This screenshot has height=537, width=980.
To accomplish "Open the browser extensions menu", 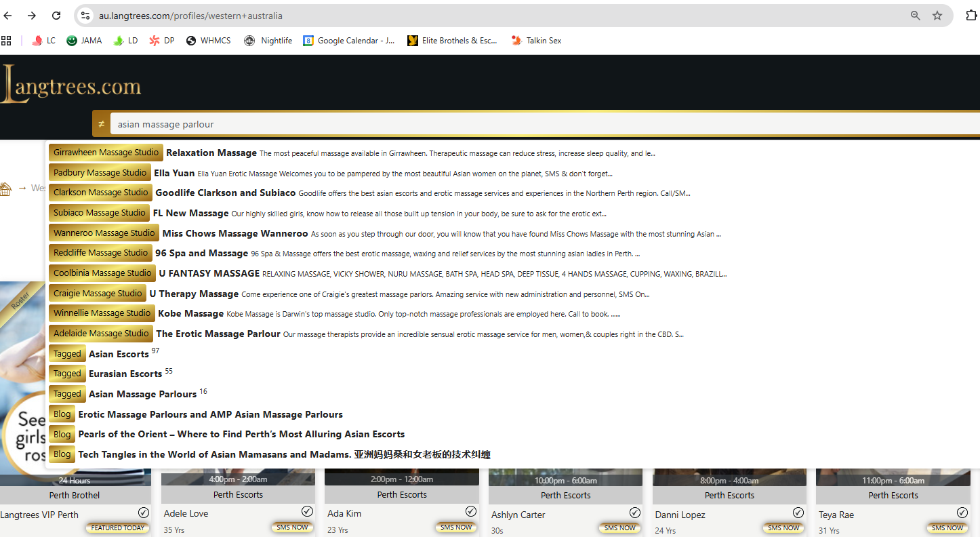I will [971, 16].
